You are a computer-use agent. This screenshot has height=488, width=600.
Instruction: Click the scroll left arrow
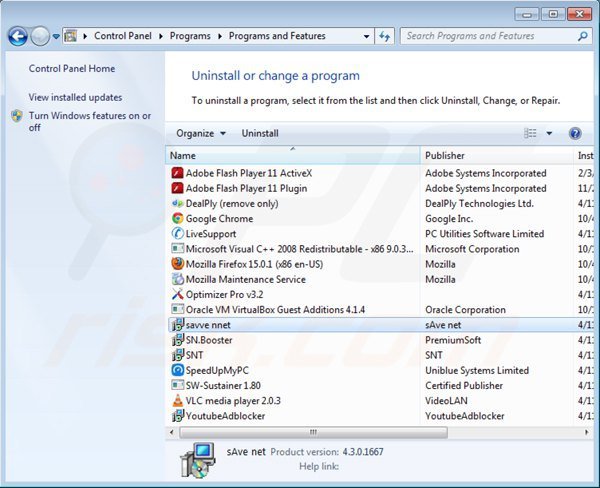click(172, 433)
